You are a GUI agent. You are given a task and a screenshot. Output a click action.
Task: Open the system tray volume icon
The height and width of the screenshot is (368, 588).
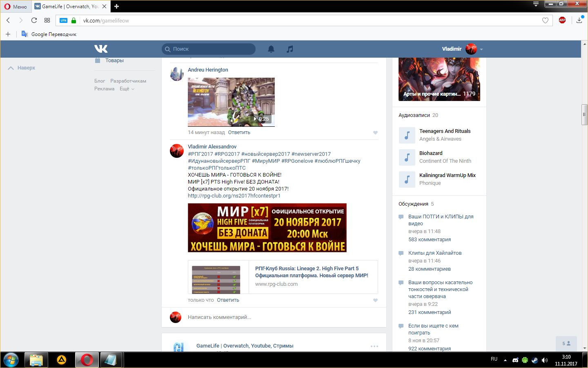(545, 360)
